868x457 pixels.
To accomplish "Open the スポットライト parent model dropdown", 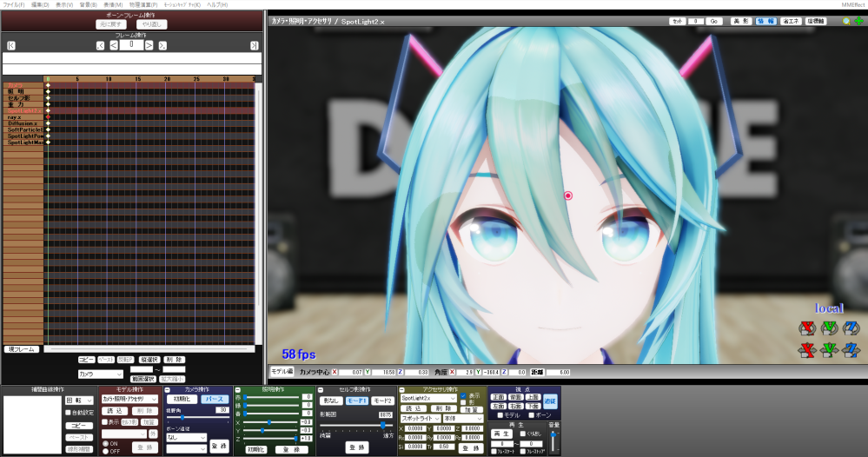I will coord(421,419).
